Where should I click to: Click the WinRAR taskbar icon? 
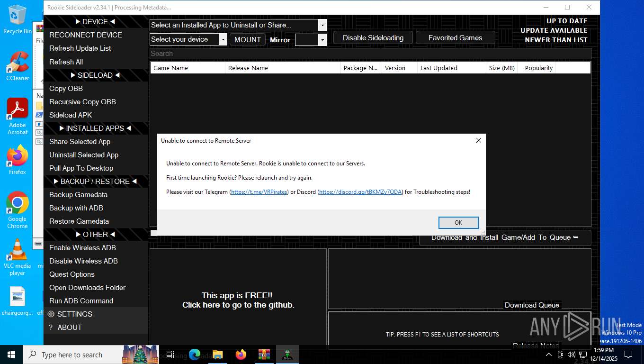coord(264,355)
